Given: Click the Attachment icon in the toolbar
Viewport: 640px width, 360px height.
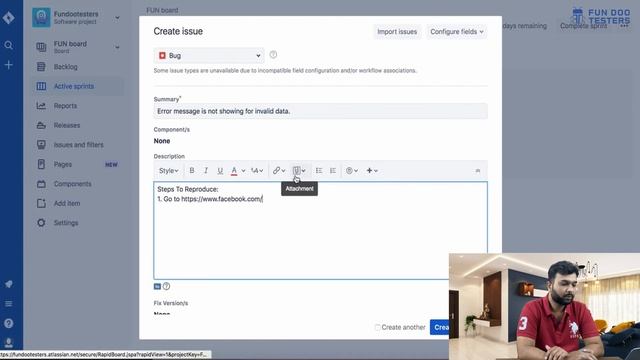Looking at the screenshot, I should click(x=296, y=171).
